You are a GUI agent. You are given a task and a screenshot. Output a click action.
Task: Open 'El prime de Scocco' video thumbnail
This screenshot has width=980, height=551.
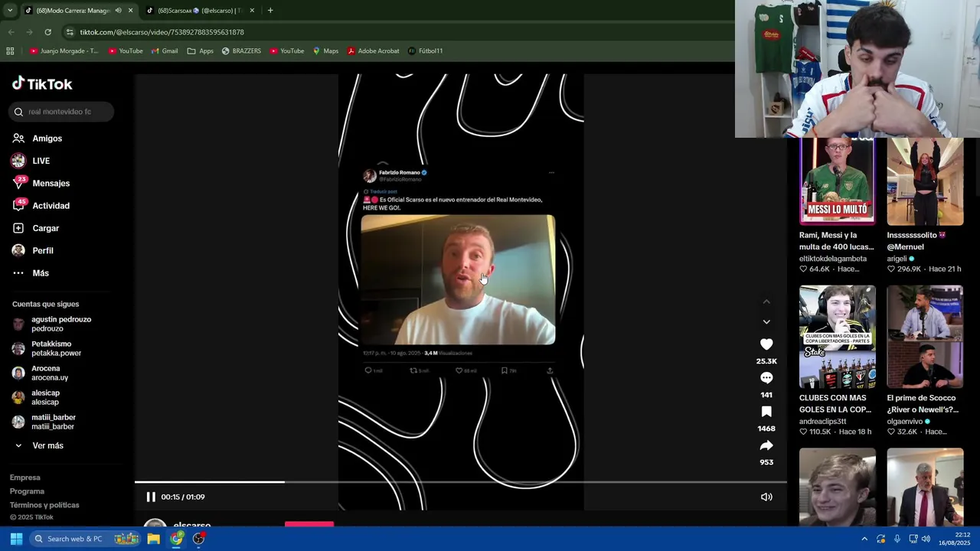click(x=925, y=337)
